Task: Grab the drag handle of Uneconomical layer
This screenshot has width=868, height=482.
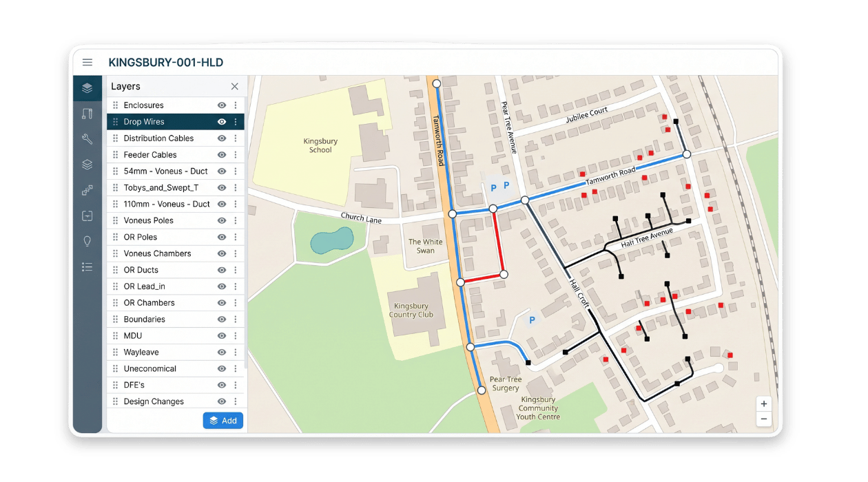Action: pos(115,368)
